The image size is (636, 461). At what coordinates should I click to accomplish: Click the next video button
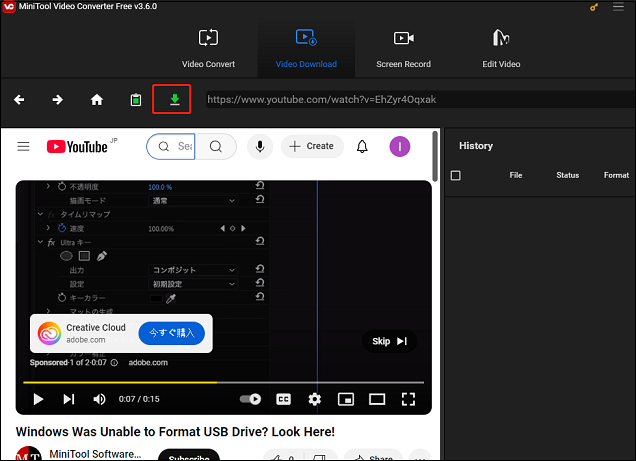pos(69,399)
